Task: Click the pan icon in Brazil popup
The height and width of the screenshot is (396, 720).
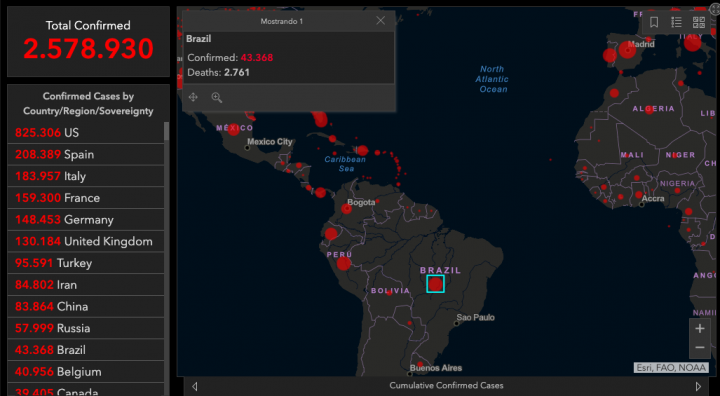Action: point(193,97)
